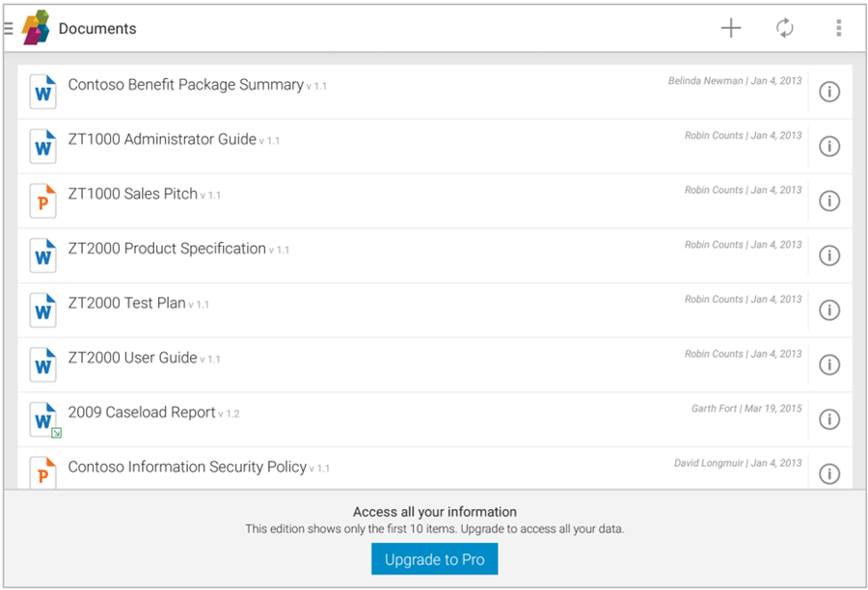Display info for ZT2000 Test Plan
This screenshot has width=868, height=590.
[x=829, y=310]
